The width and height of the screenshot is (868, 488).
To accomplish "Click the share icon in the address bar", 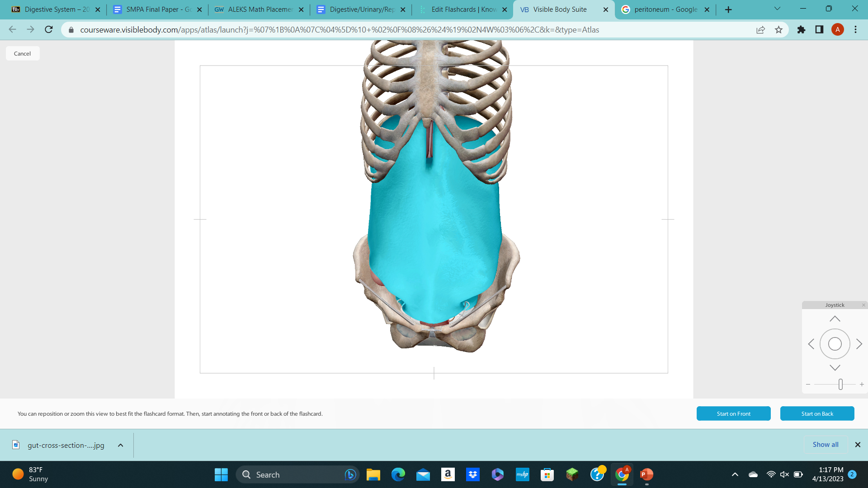I will tap(760, 30).
